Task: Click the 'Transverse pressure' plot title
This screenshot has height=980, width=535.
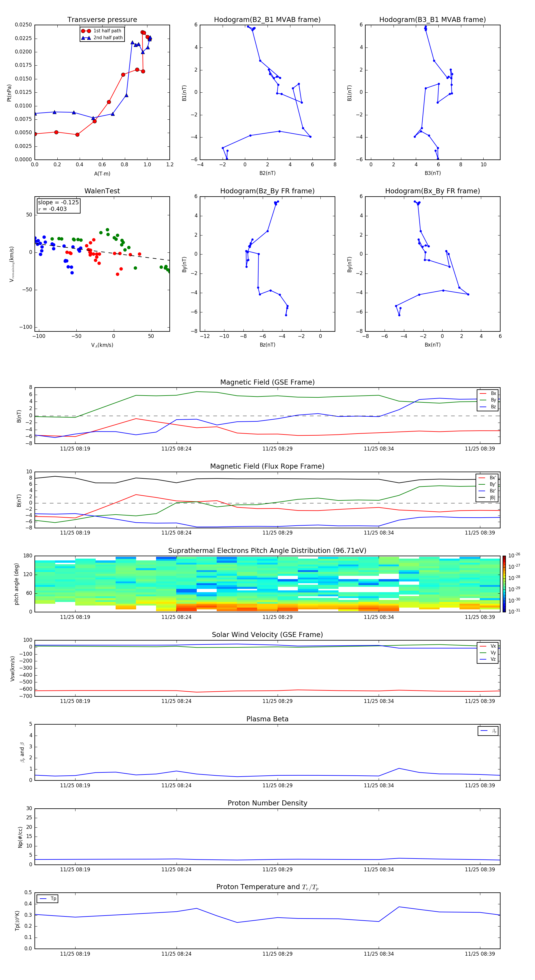Action: pos(102,20)
